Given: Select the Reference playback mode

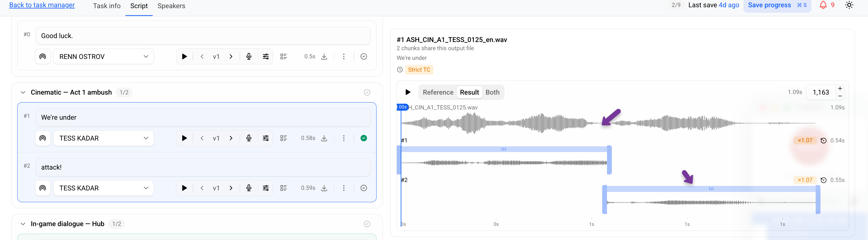Looking at the screenshot, I should pyautogui.click(x=438, y=92).
